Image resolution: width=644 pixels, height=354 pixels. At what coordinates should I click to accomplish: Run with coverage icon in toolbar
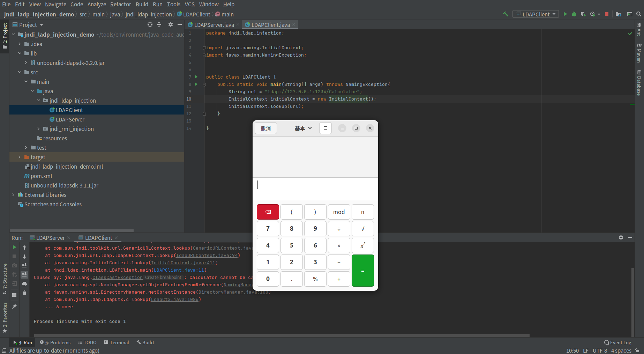point(583,14)
